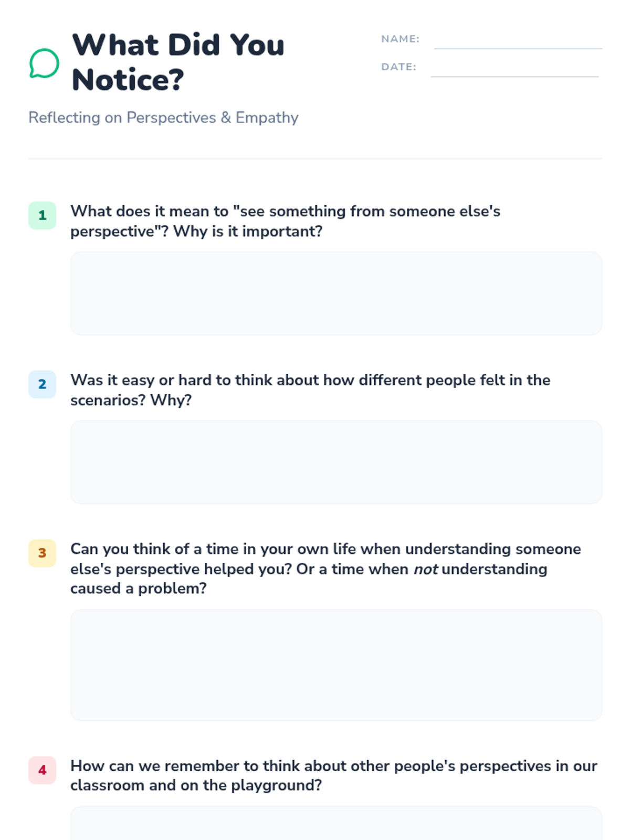Click the blue number 2 badge
The image size is (630, 840).
[x=42, y=384]
